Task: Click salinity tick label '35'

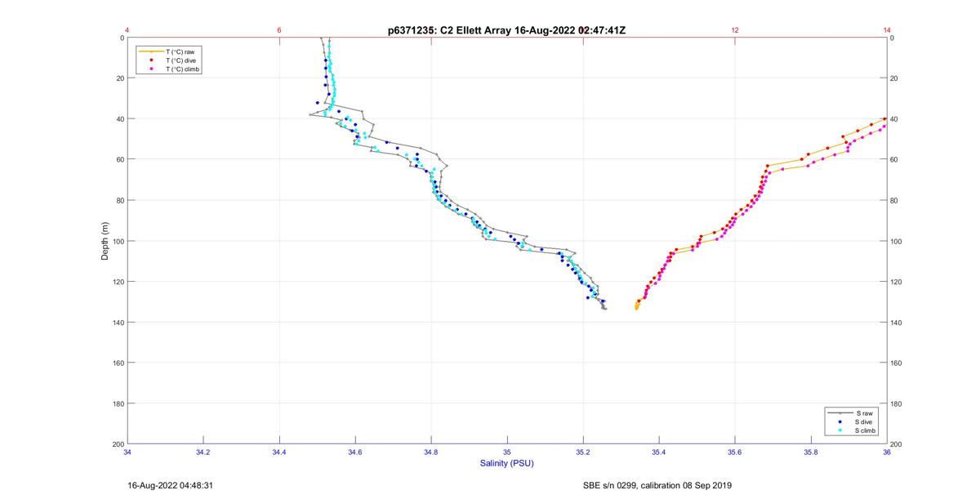Action: click(507, 452)
